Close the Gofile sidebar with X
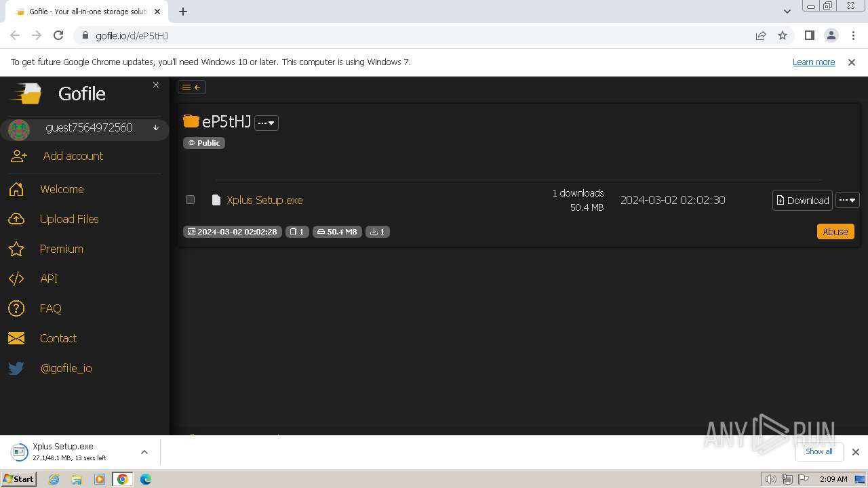The height and width of the screenshot is (488, 868). 156,85
